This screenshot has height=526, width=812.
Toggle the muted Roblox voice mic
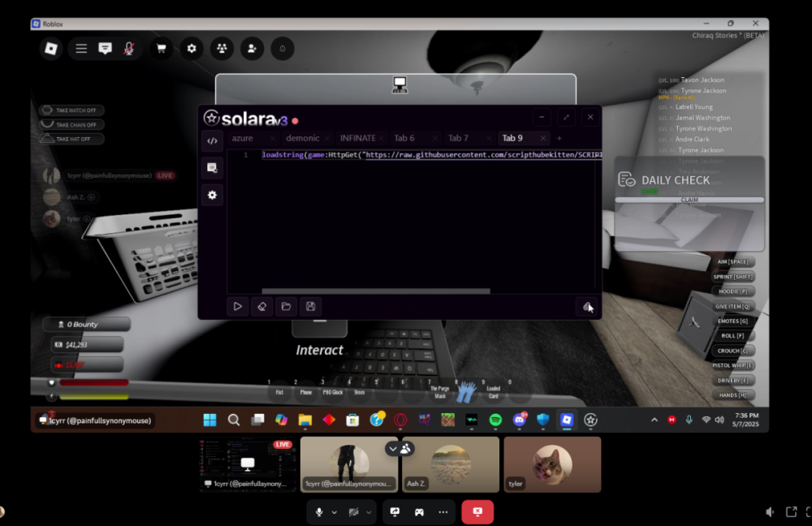point(129,49)
